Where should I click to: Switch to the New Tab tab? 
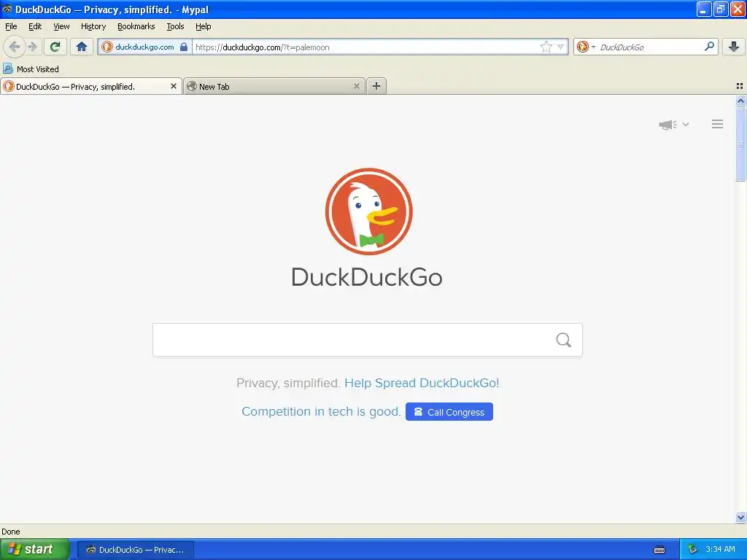point(274,86)
